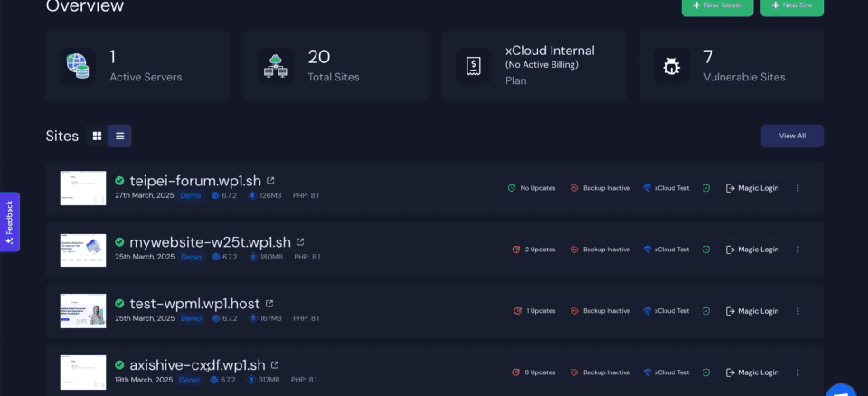Open teipei-forum.wp1.sh external link icon

click(x=270, y=181)
